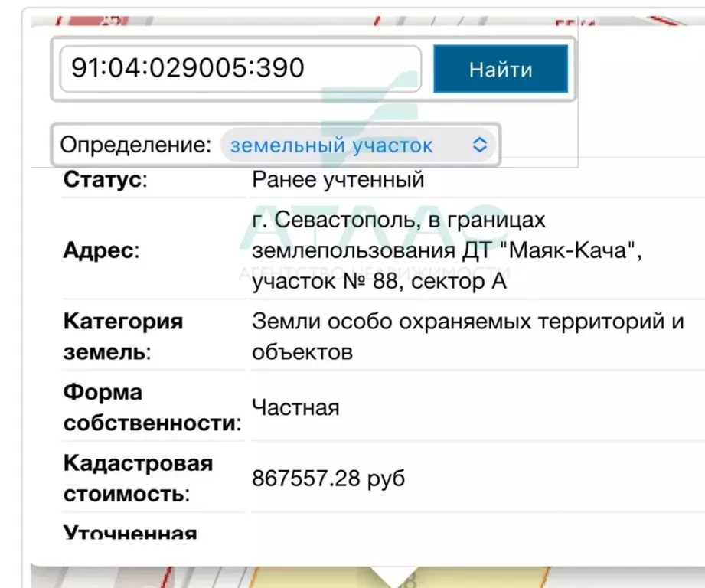Select the ownership value "Частная"

[x=295, y=407]
